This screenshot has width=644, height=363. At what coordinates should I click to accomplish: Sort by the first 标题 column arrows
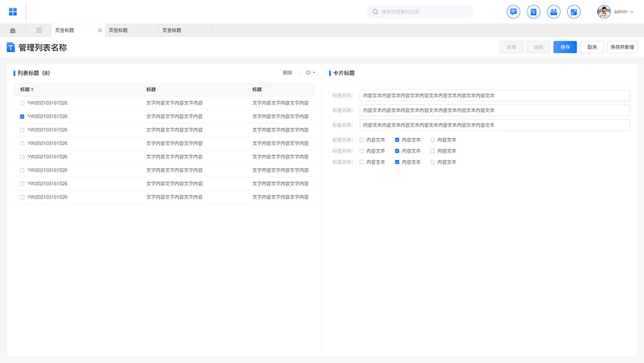click(x=32, y=90)
